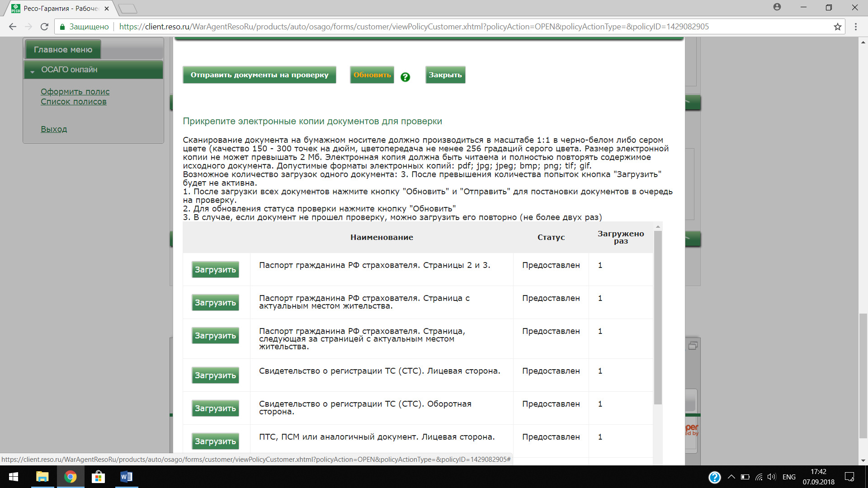Open File Explorer from the taskbar

[x=42, y=477]
